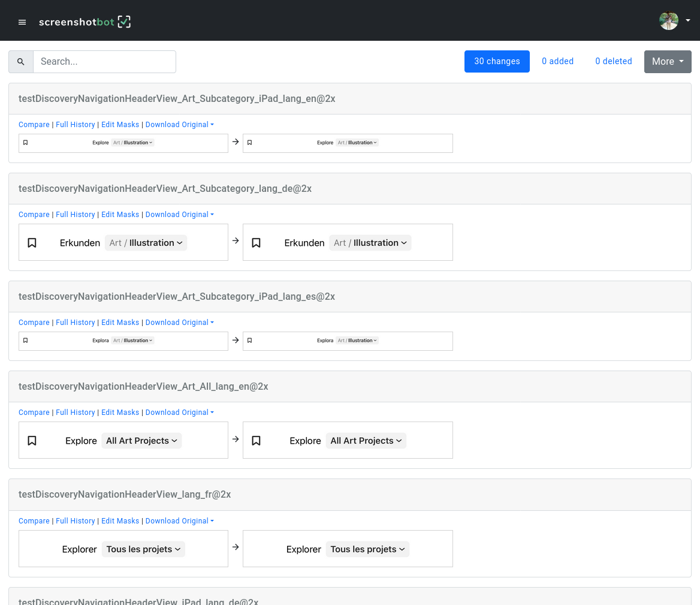The image size is (700, 605).
Task: Switch to the 0 added tab
Action: 557,61
